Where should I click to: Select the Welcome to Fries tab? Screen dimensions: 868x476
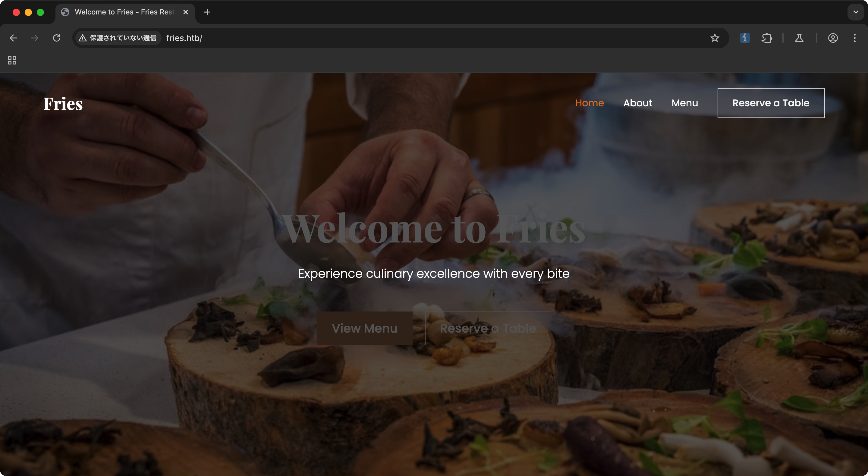pos(125,12)
